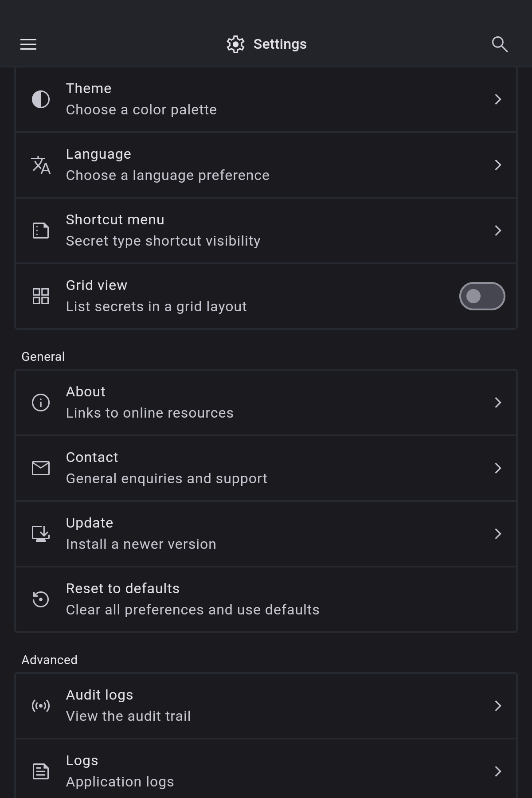
Task: Click the Reset to defaults restore icon
Action: pos(41,599)
